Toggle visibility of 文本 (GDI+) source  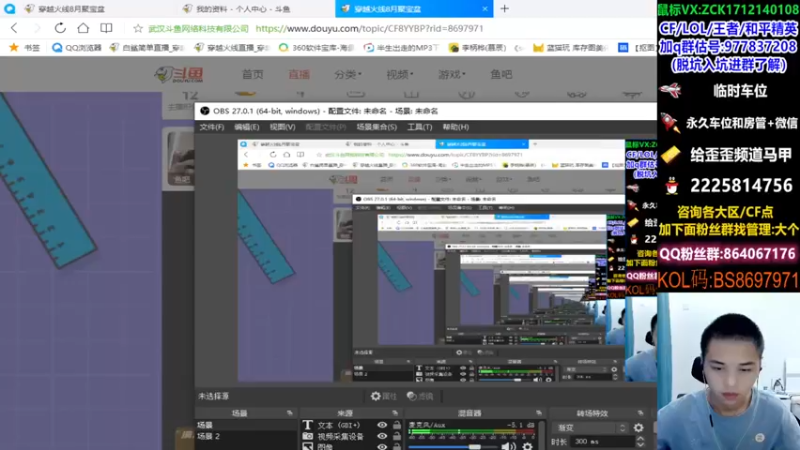click(x=382, y=425)
